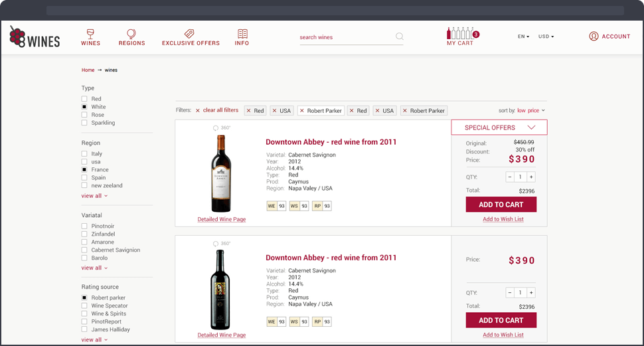The image size is (644, 346).
Task: Increase quantity for second wine
Action: [531, 293]
